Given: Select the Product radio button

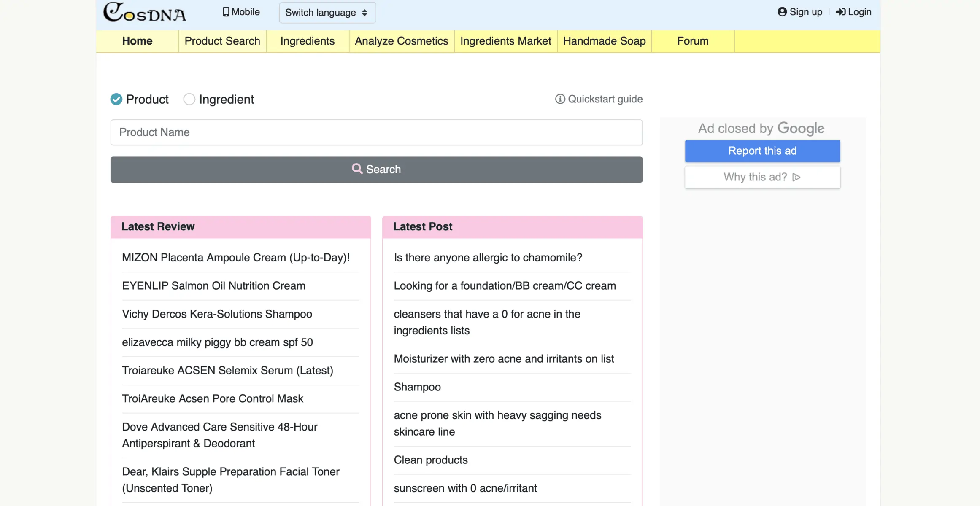Looking at the screenshot, I should 116,100.
